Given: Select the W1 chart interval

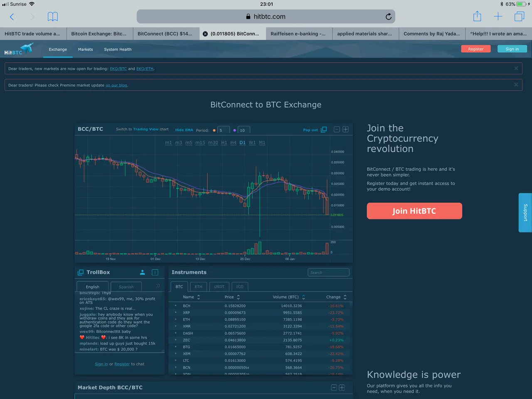Looking at the screenshot, I should pos(252,143).
